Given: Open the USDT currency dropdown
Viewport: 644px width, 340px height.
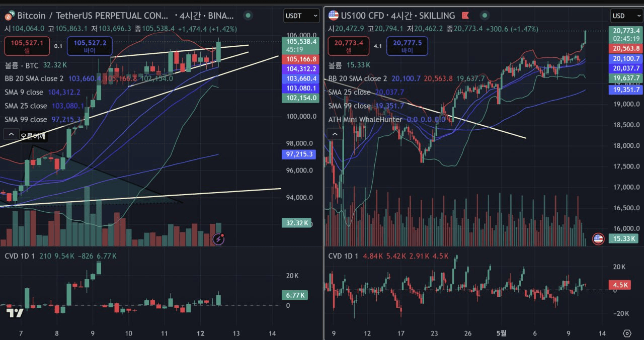Looking at the screenshot, I should tap(301, 16).
